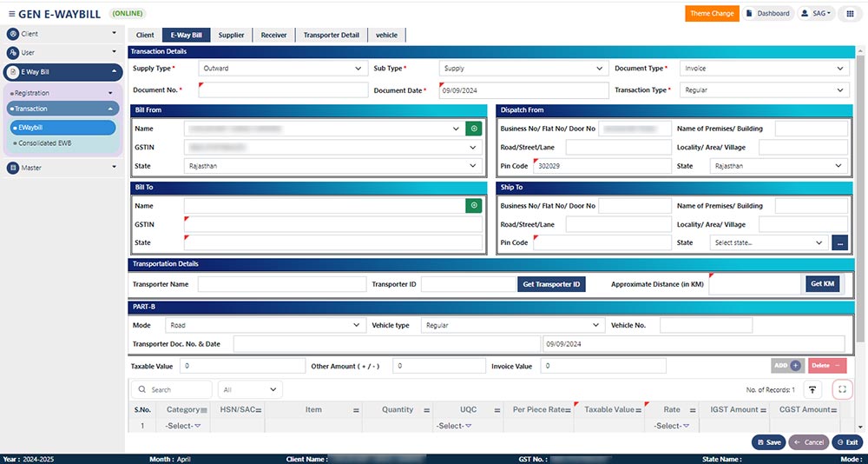Click the Theme Change button
Screen dimensions: 868x464
click(x=711, y=13)
